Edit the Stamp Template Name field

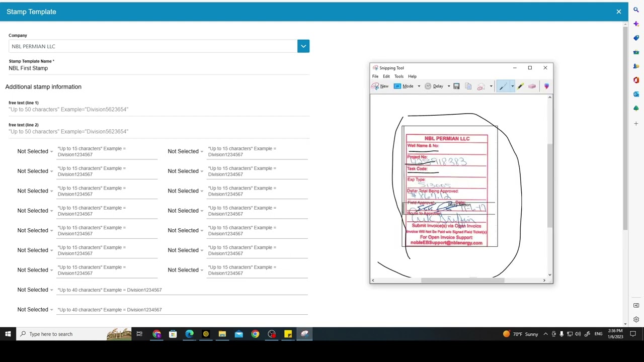159,68
